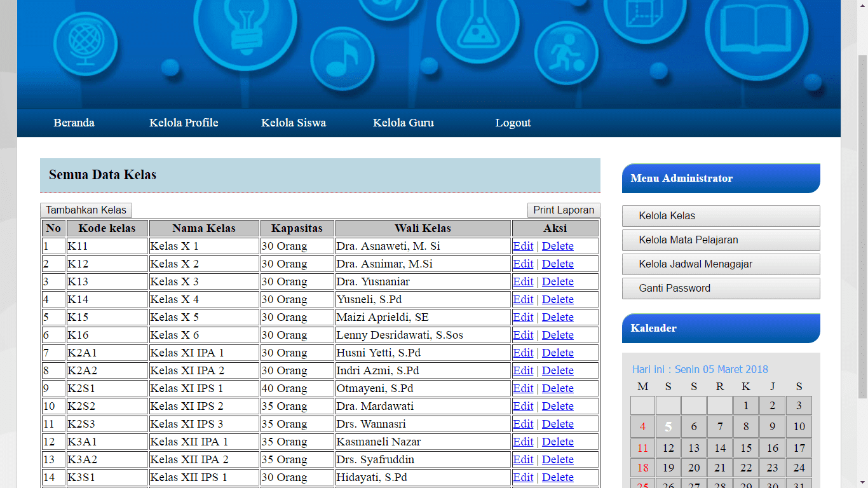Open Kelola Mata Pelajaran in the sidebar
This screenshot has width=868, height=488.
[x=721, y=240]
